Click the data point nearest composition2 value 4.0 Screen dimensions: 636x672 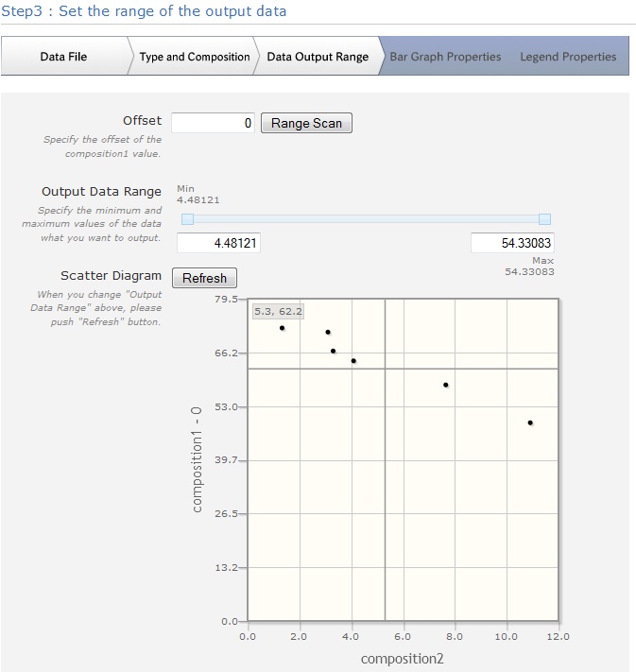click(x=353, y=361)
